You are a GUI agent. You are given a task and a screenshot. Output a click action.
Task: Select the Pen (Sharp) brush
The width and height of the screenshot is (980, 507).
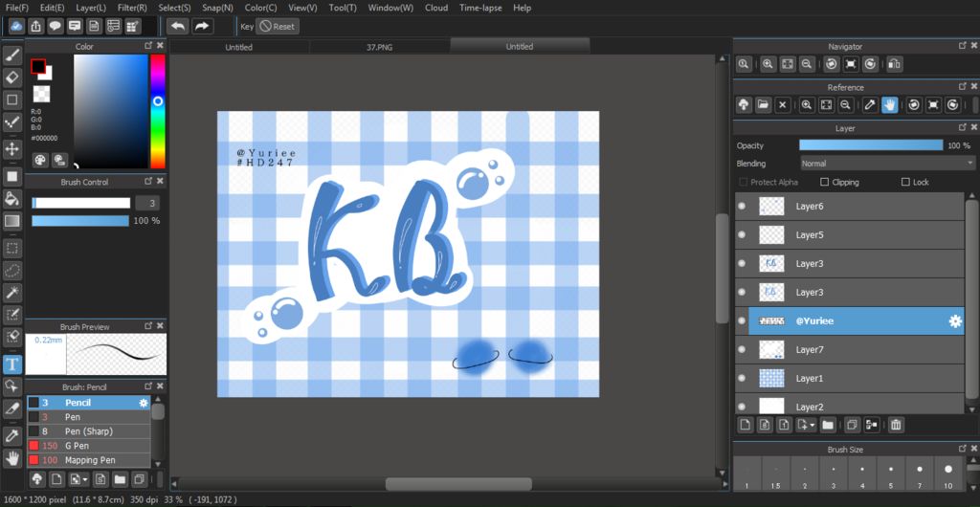tap(88, 431)
